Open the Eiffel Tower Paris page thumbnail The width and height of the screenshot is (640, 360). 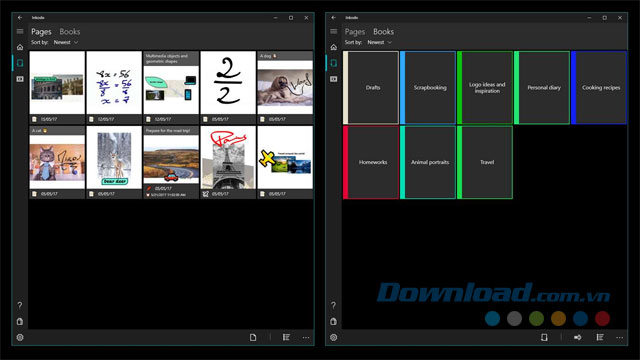228,162
